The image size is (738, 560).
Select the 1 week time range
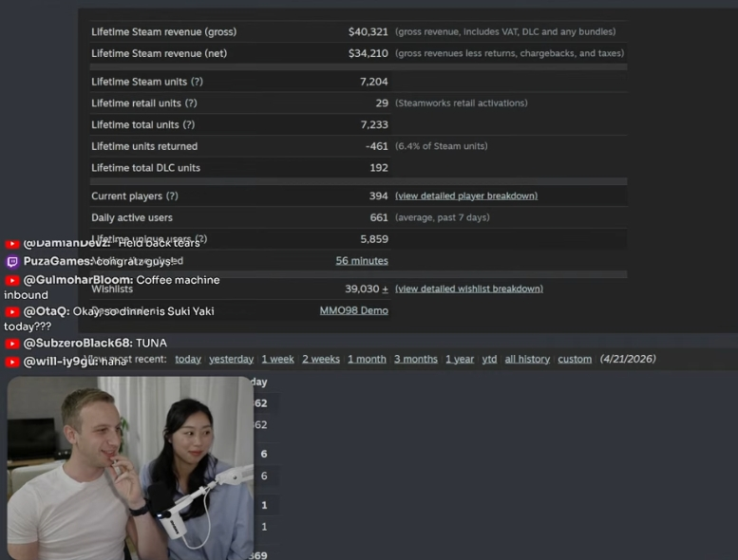point(277,359)
